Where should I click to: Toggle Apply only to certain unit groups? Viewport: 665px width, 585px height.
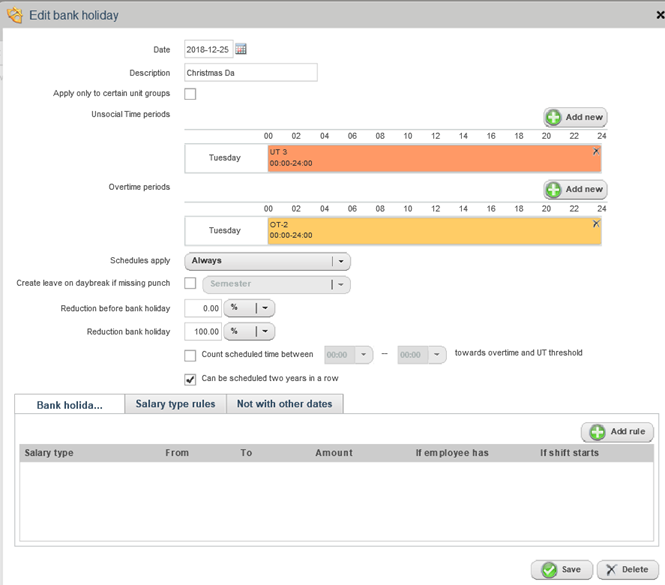(190, 94)
